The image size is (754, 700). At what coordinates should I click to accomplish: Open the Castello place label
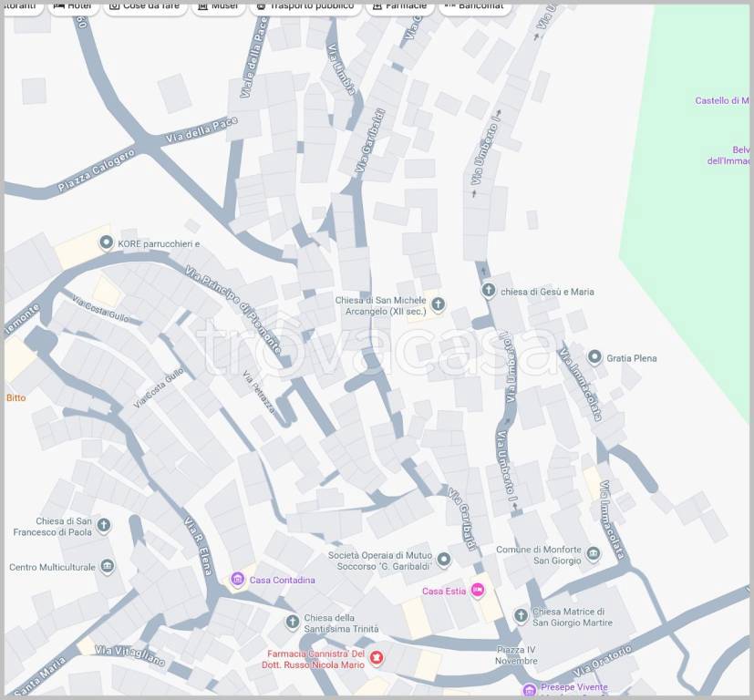tap(722, 100)
